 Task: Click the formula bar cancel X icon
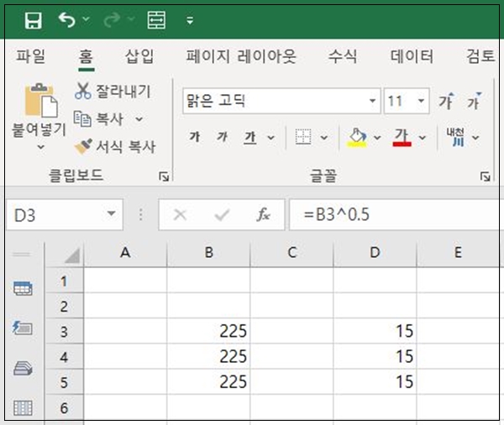point(180,215)
